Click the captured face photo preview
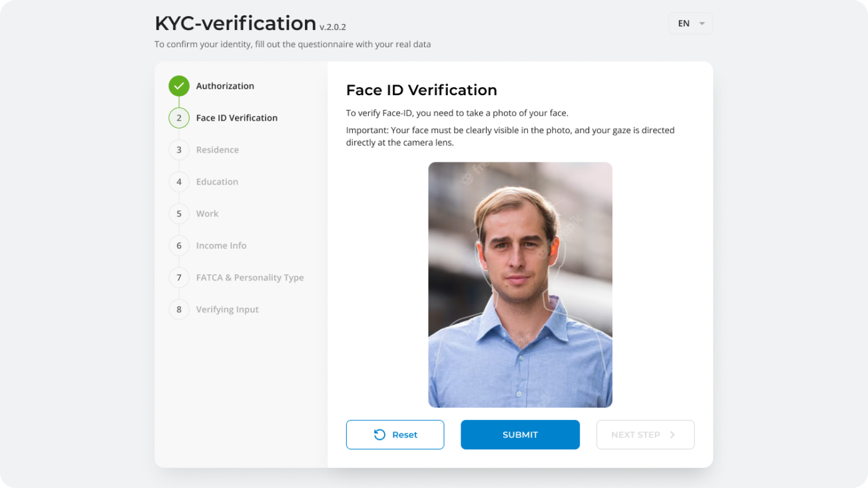 tap(520, 285)
